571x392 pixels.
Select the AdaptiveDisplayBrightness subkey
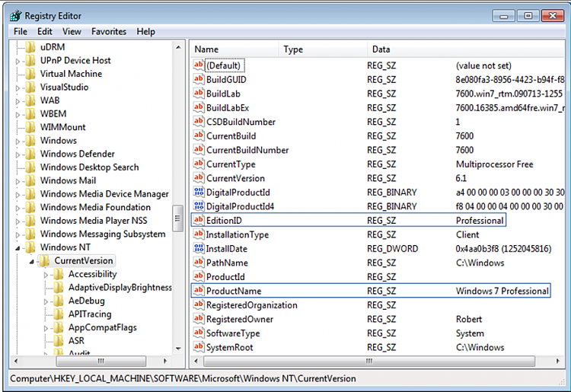click(x=120, y=287)
